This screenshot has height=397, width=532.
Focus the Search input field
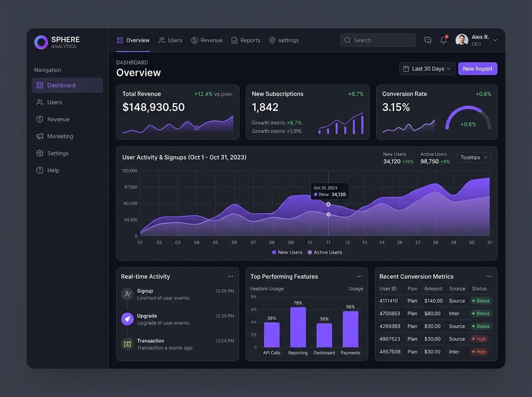tap(378, 40)
